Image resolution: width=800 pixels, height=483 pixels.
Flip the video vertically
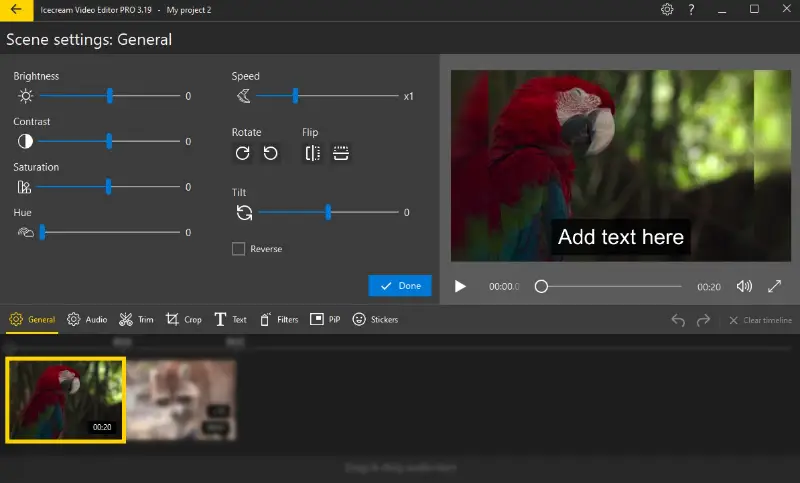(341, 153)
